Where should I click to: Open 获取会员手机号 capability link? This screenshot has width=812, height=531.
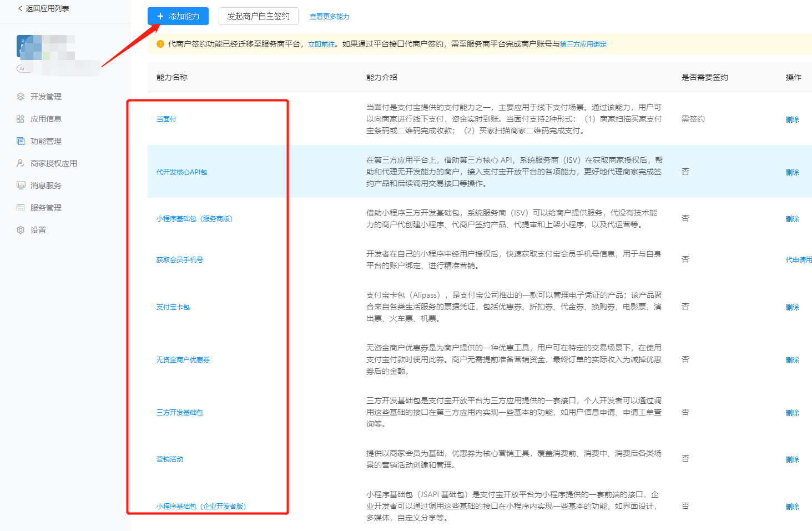pos(180,260)
